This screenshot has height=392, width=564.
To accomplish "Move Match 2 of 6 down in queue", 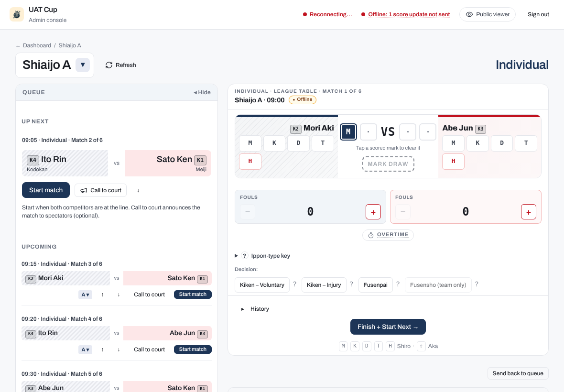I will 138,190.
